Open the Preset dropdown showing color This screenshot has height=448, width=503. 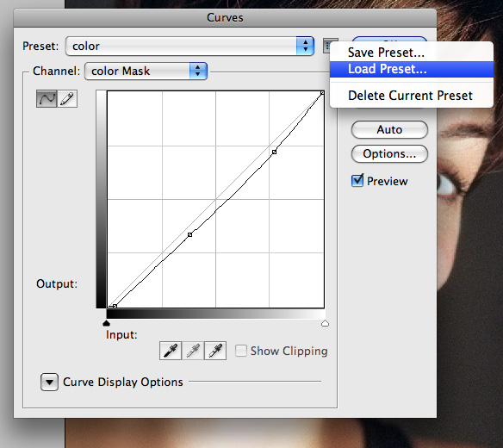click(x=189, y=46)
